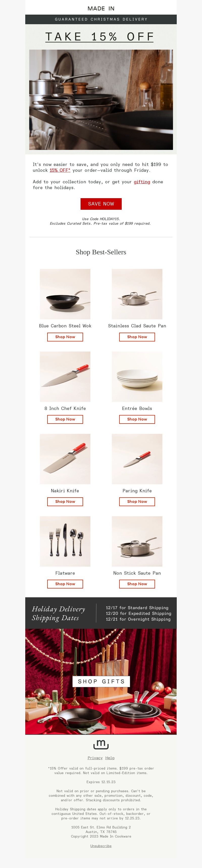
Task: Click the Guaranteed Christmas Delivery banner
Action: 101,19
